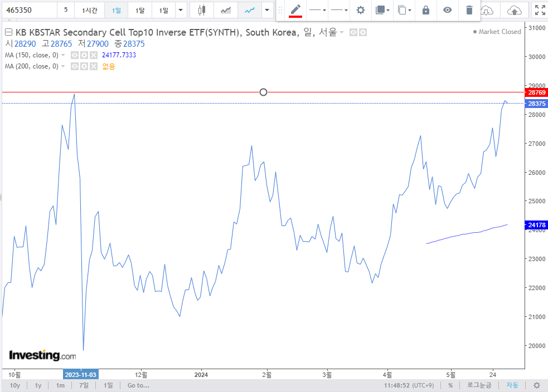Delete the selected drawing with trash icon
The height and width of the screenshot is (392, 548).
pyautogui.click(x=469, y=10)
